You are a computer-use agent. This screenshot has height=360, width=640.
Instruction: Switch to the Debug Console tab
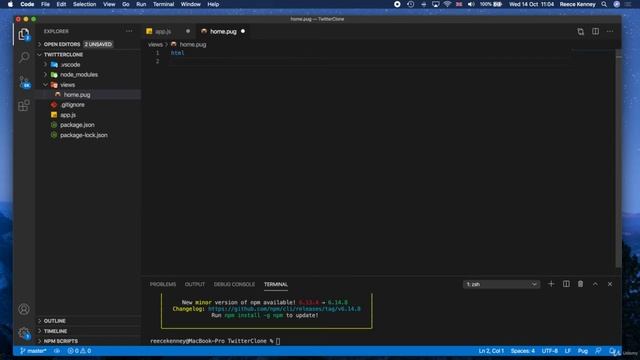pyautogui.click(x=234, y=284)
